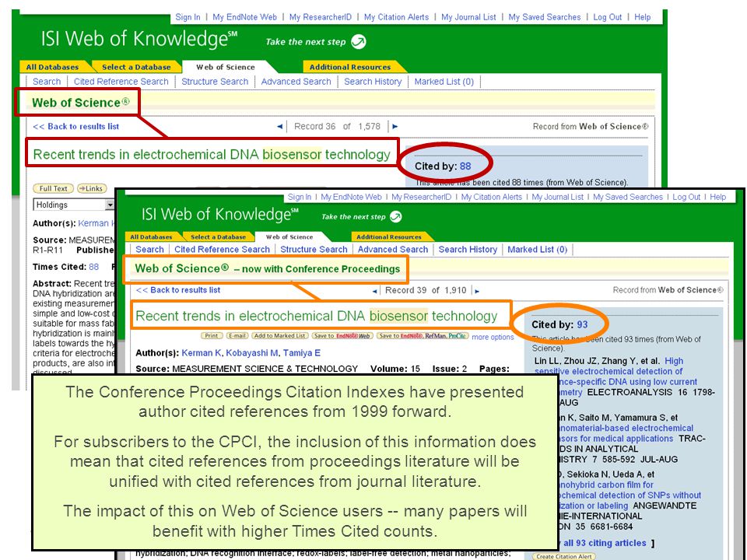Screen dimensions: 747x560
Task: Open Marked List (0) in rear window
Action: (x=444, y=82)
